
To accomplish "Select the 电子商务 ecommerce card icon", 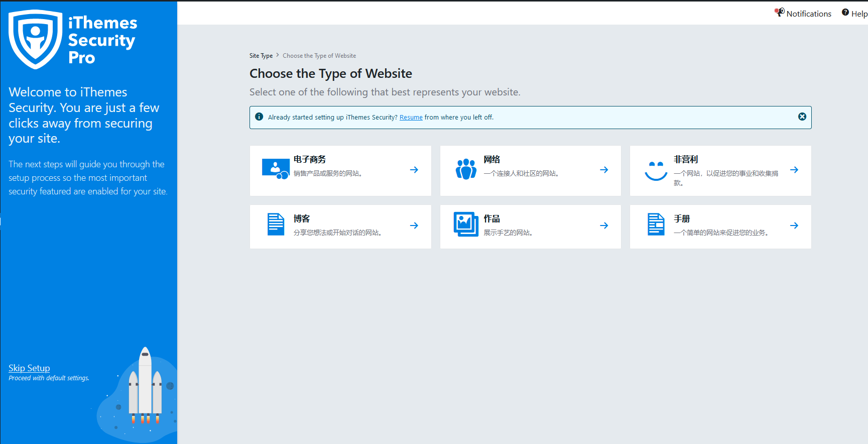I will click(275, 169).
